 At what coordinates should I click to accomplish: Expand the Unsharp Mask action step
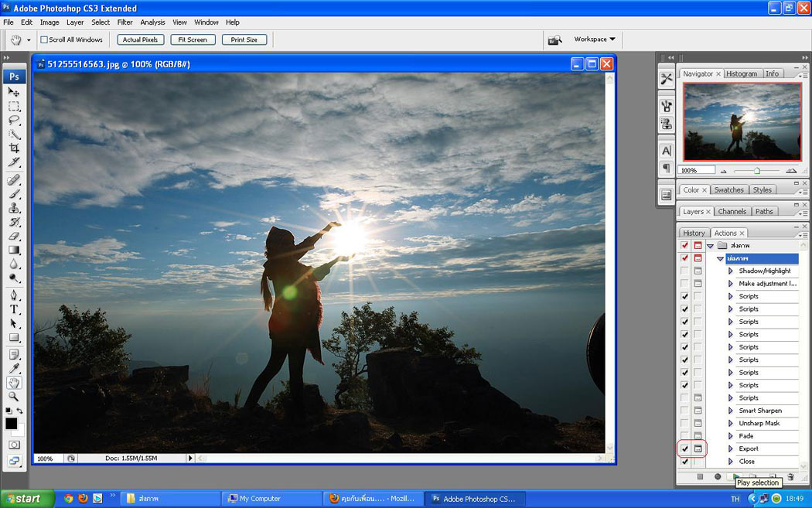pyautogui.click(x=730, y=424)
